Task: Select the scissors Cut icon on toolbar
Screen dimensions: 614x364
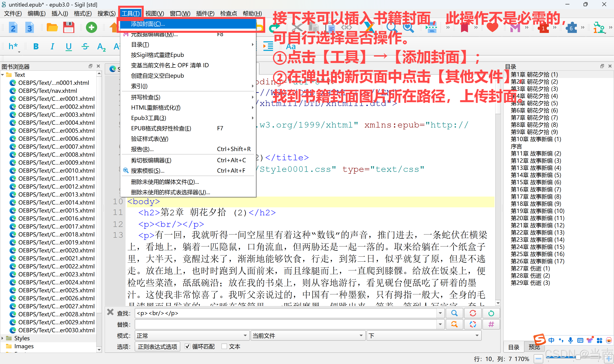Action: tap(297, 28)
